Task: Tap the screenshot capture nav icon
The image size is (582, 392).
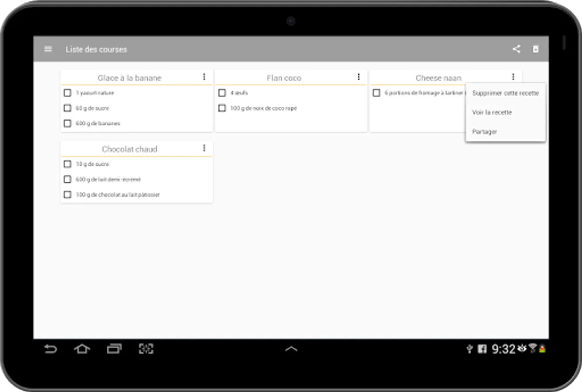Action: click(146, 349)
